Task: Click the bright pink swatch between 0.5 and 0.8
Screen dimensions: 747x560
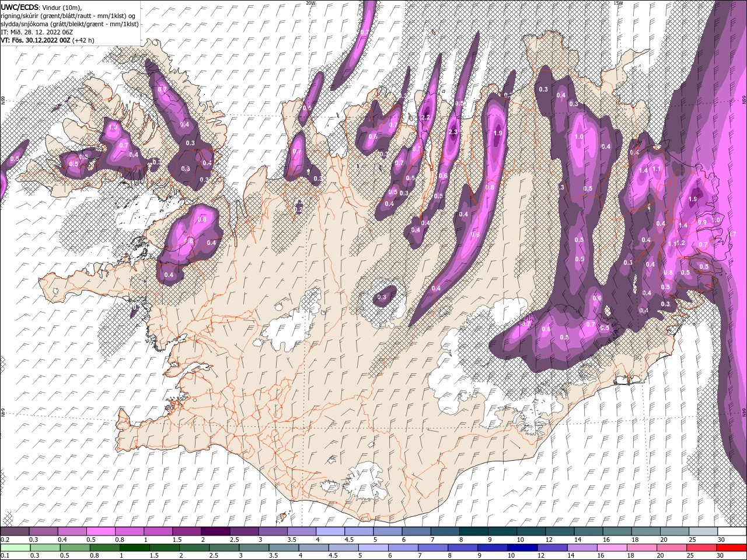Action: pyautogui.click(x=100, y=531)
